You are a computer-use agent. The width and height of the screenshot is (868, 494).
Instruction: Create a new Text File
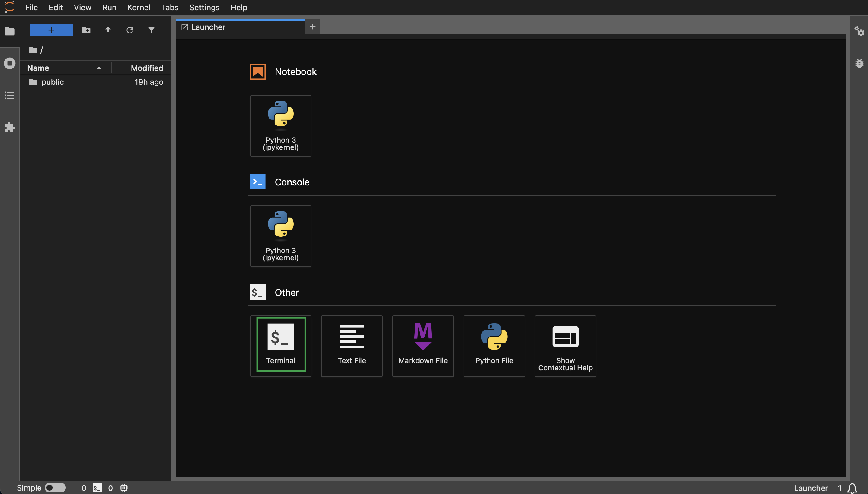352,346
